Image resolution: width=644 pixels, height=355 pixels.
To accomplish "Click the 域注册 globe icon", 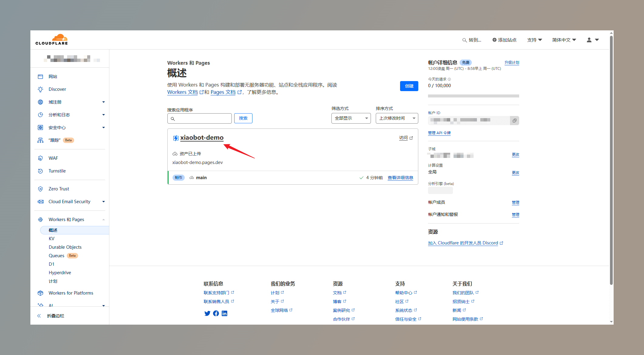I will [x=40, y=102].
